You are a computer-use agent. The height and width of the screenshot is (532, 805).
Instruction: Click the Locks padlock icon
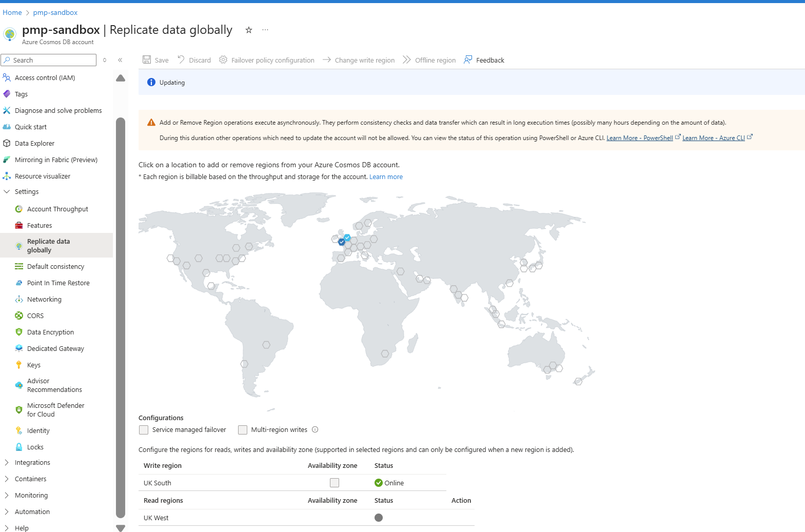coord(19,447)
